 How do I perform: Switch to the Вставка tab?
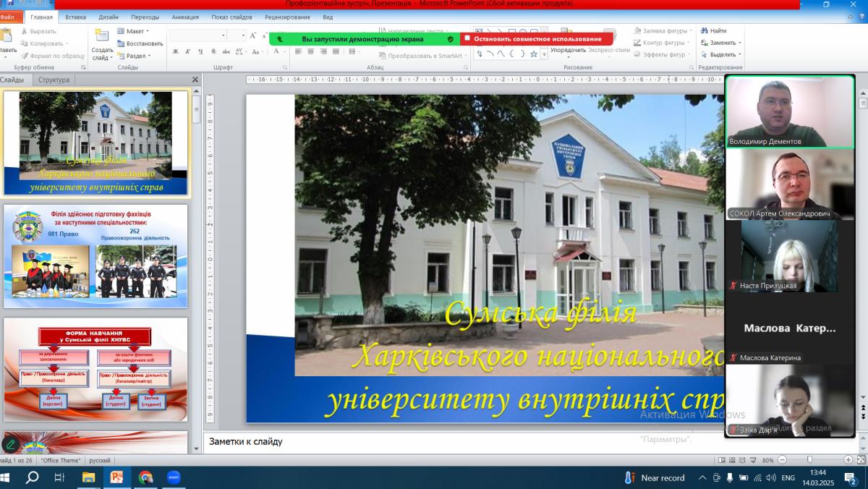[x=75, y=17]
